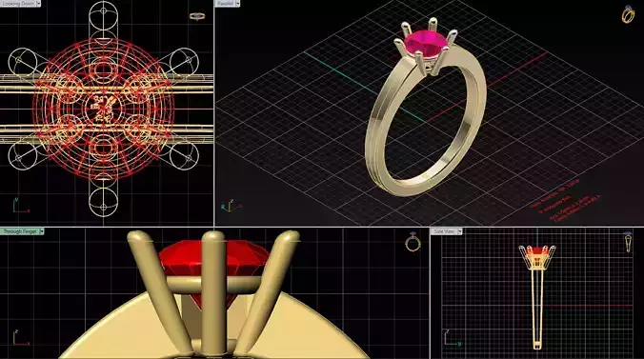This screenshot has width=644, height=359.
Task: Expand the Side View viewport dropdown arrow
Action: 459,231
